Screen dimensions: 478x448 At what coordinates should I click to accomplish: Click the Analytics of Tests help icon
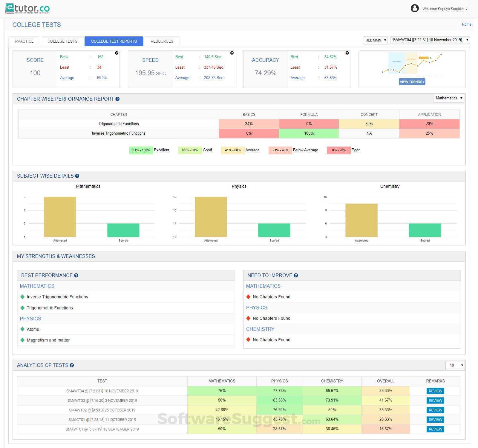pos(72,365)
